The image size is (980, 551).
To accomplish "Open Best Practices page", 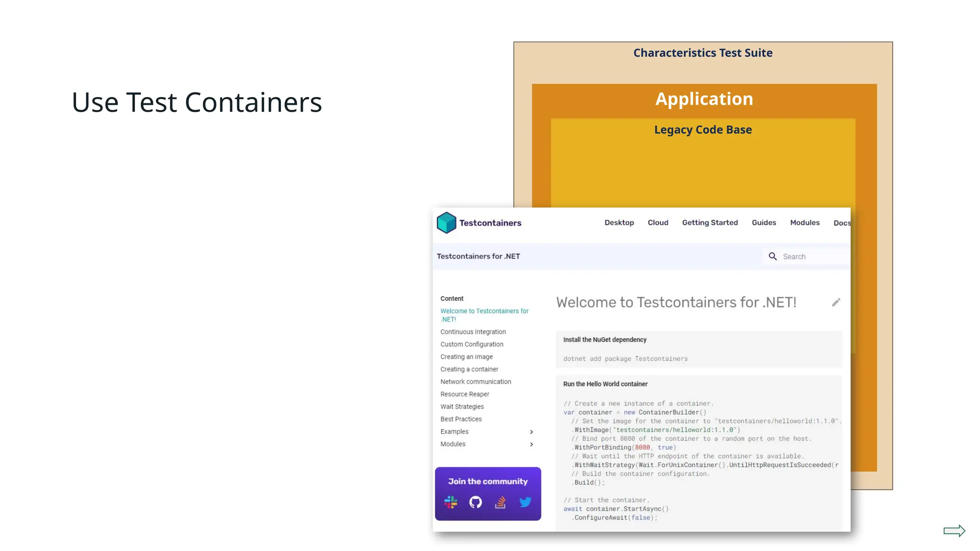I will click(461, 419).
